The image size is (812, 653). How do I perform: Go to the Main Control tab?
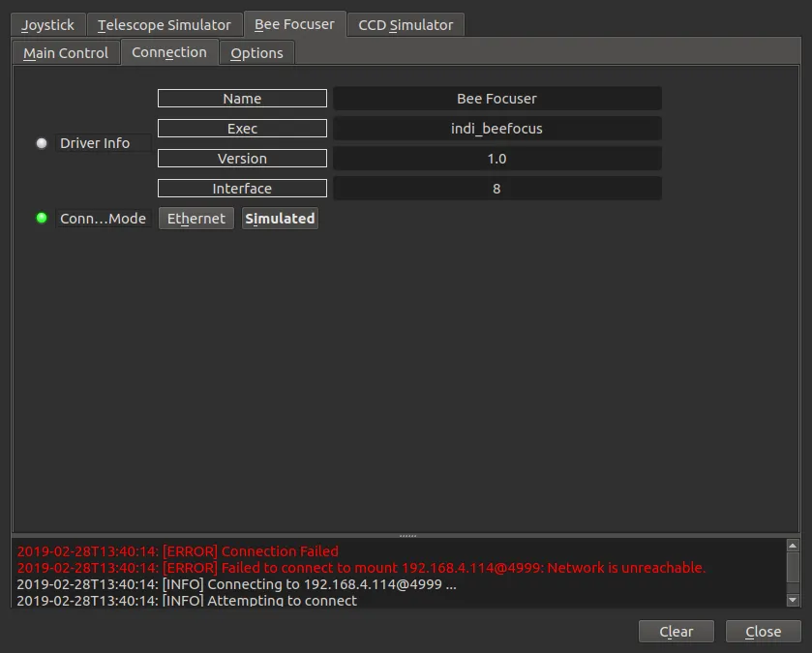pos(66,53)
